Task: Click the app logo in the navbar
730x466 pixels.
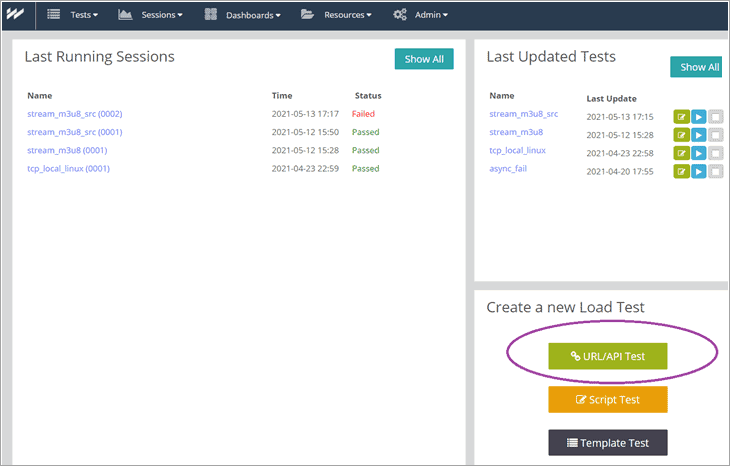Action: [x=15, y=15]
